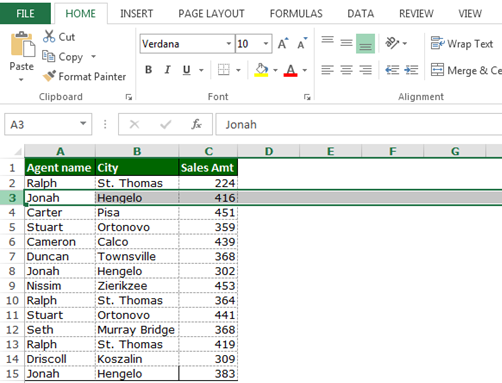Switch to the FORMULAS tab
Viewport: 502px width, 383px height.
[x=296, y=13]
